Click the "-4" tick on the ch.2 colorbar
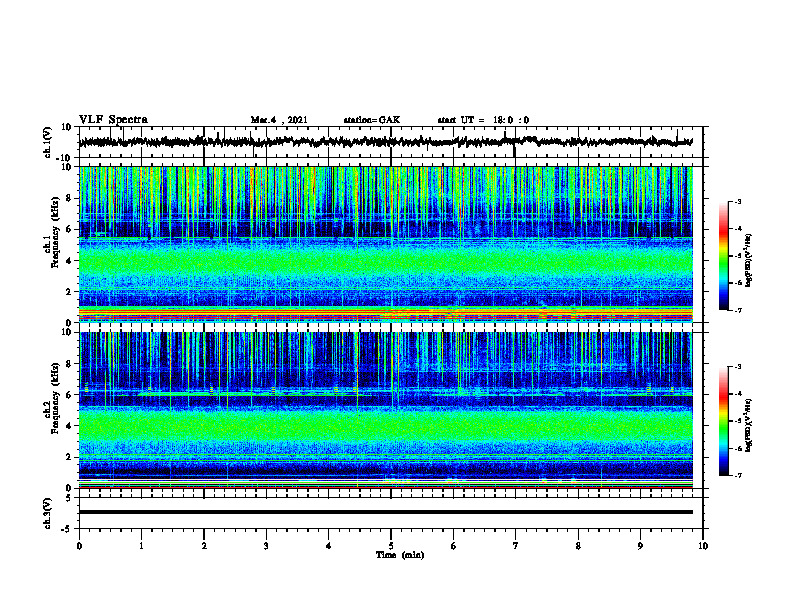 [737, 394]
